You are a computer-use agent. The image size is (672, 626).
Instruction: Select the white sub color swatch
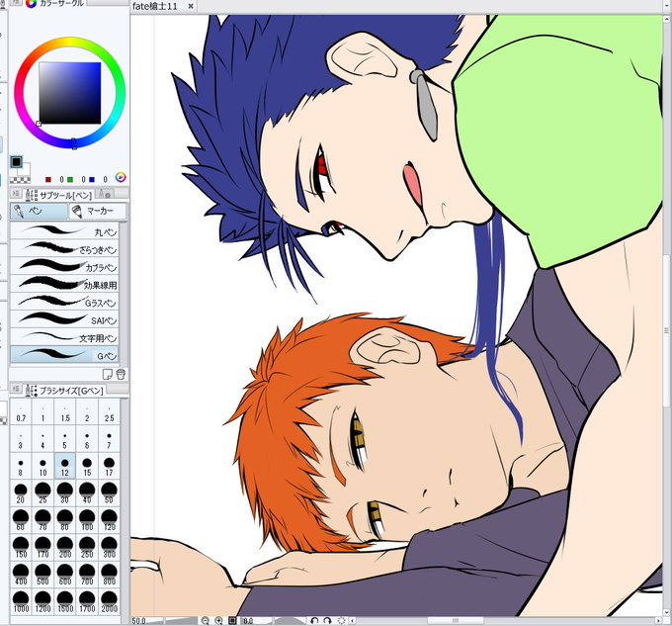coord(26,169)
